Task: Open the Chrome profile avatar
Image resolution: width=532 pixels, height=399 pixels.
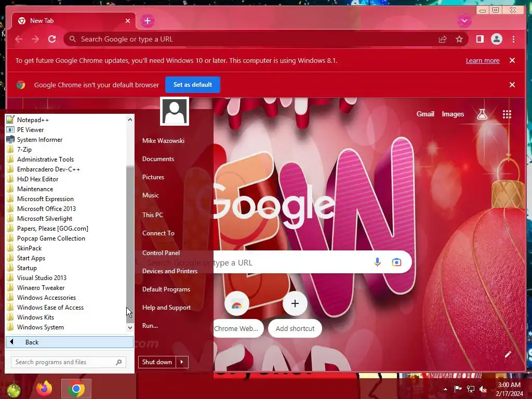Action: [496, 39]
